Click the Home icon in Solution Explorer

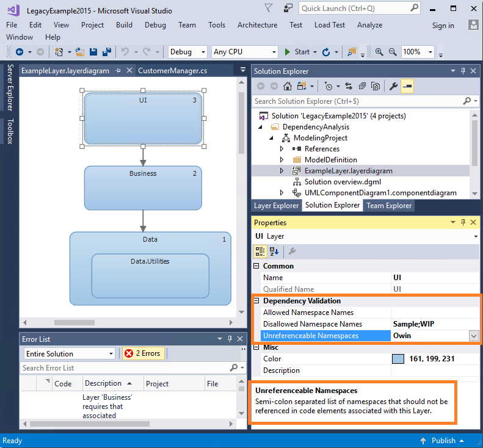[x=287, y=86]
